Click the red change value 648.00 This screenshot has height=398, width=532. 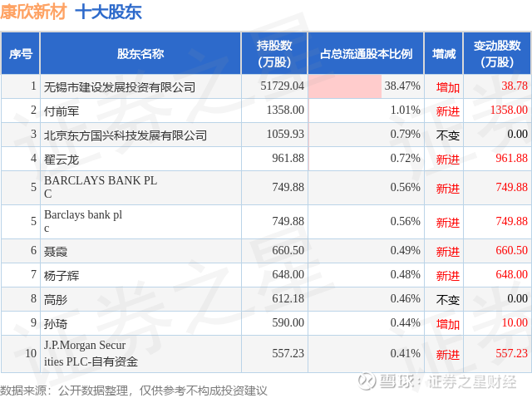coord(512,274)
